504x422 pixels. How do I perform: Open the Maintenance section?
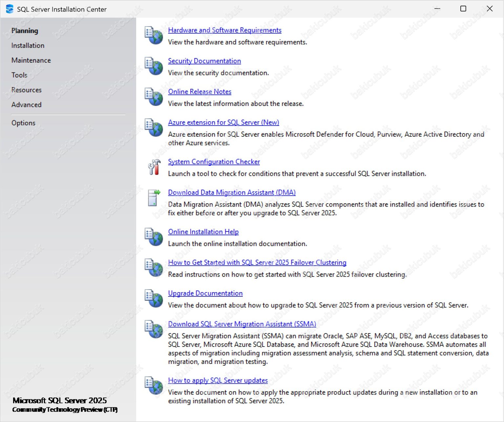coord(31,60)
